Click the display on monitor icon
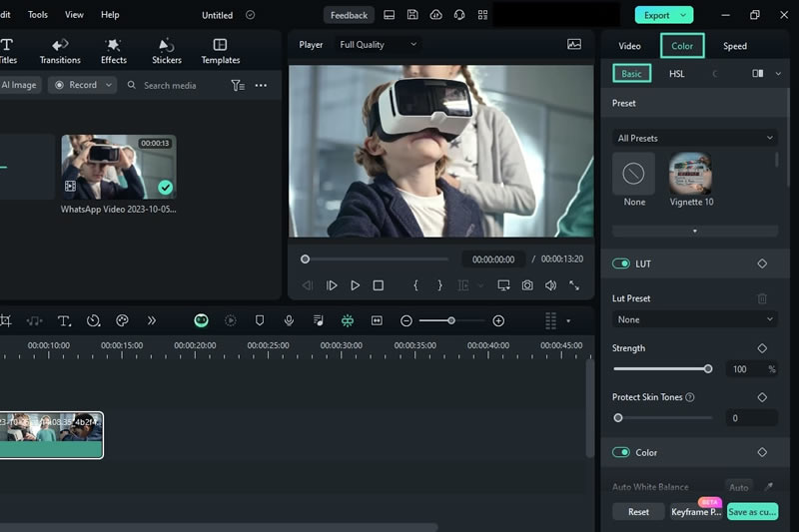The image size is (799, 532). (503, 285)
